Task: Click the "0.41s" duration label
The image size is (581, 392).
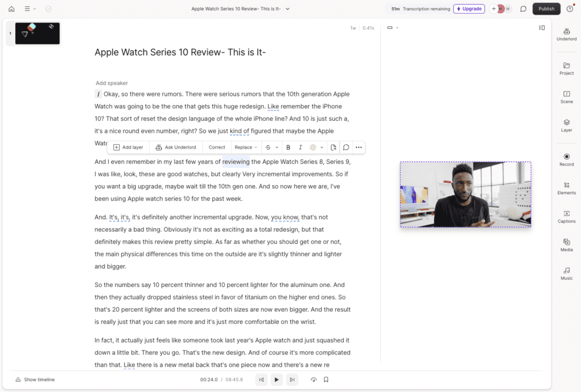Action: tap(368, 28)
